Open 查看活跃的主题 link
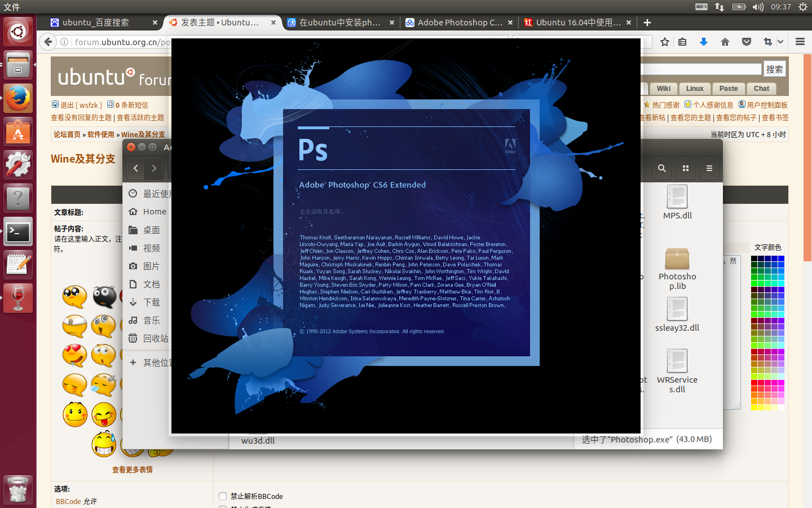Screen dimensions: 812x508 click(140, 117)
